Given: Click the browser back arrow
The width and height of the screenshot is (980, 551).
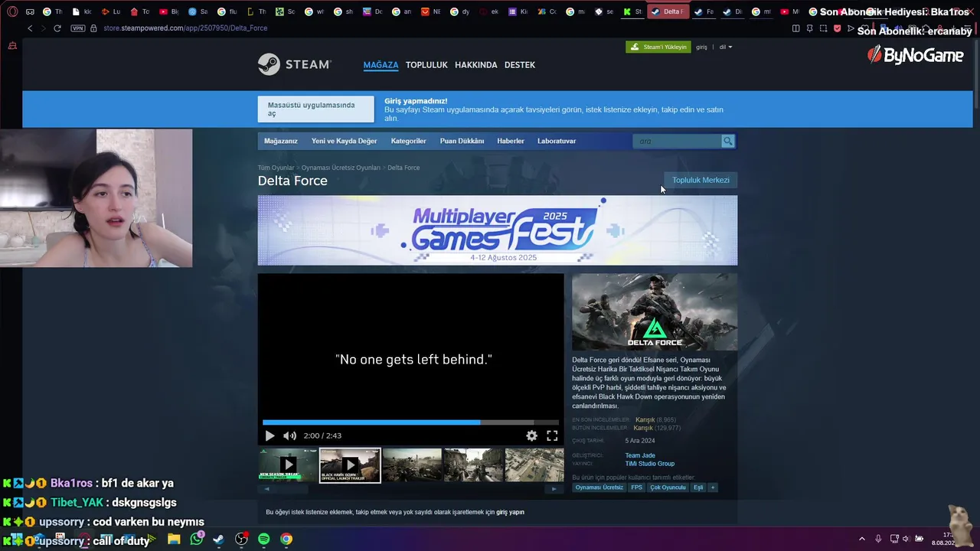Looking at the screenshot, I should [30, 28].
